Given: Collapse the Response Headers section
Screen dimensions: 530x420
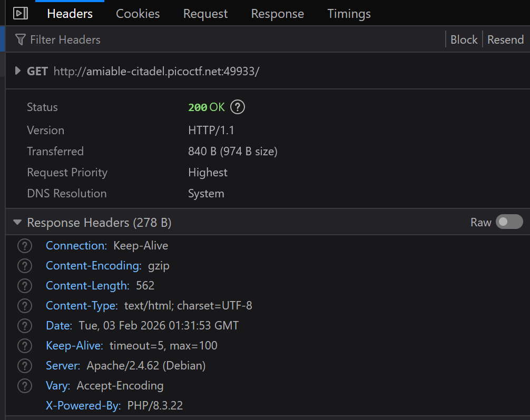Looking at the screenshot, I should click(18, 223).
